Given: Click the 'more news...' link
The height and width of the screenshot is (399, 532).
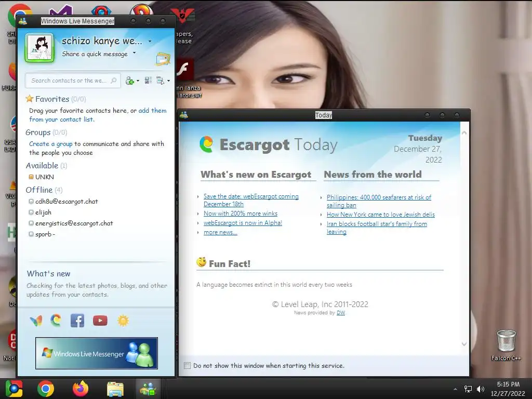Looking at the screenshot, I should point(220,232).
